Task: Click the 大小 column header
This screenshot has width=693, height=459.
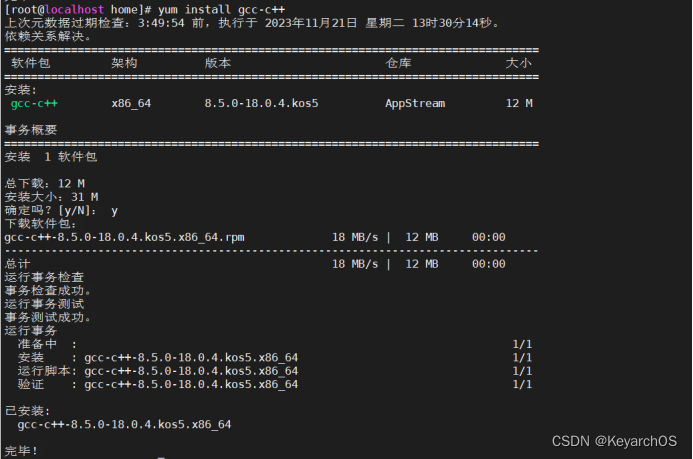Action: click(x=518, y=63)
